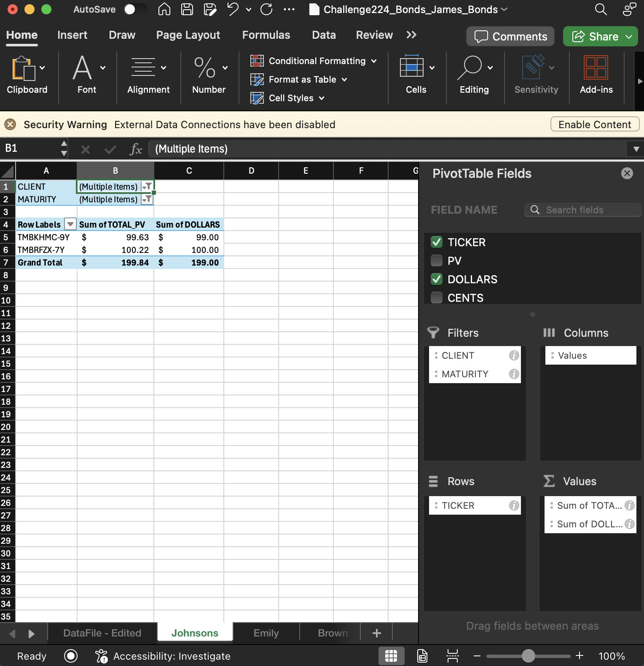This screenshot has width=644, height=666.
Task: Switch to Page Layout view
Action: pos(422,656)
